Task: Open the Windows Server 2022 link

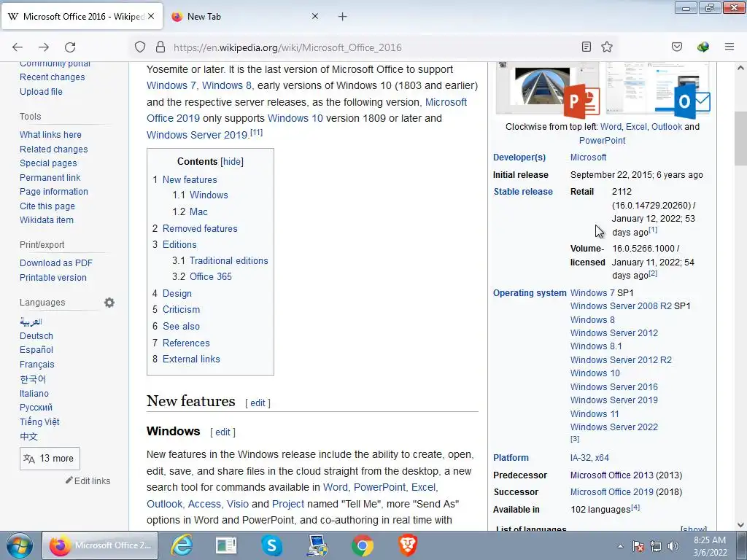Action: coord(614,427)
